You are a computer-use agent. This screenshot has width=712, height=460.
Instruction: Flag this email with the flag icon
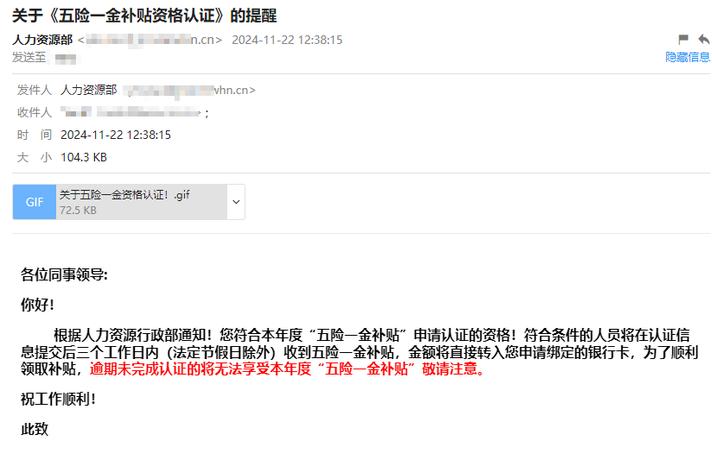(683, 39)
